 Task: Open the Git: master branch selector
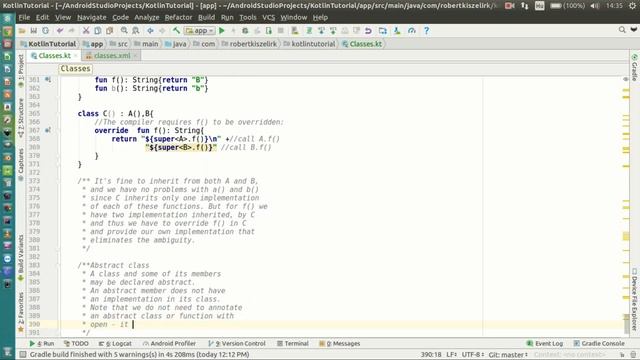click(508, 355)
